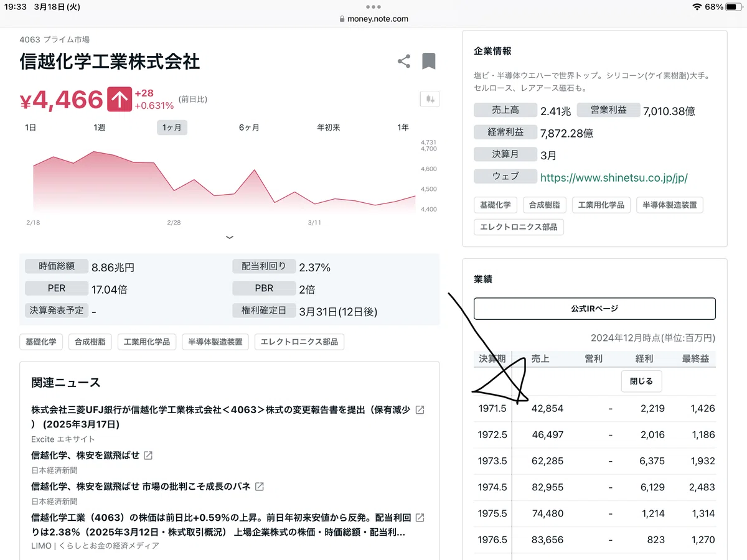
Task: Tap the Wi-Fi status icon
Action: click(x=696, y=7)
